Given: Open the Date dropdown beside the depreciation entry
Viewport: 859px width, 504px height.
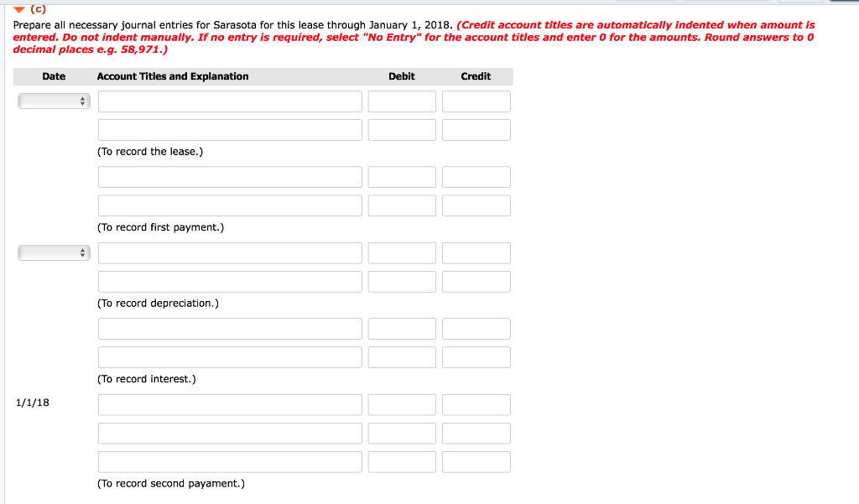Looking at the screenshot, I should pyautogui.click(x=54, y=252).
